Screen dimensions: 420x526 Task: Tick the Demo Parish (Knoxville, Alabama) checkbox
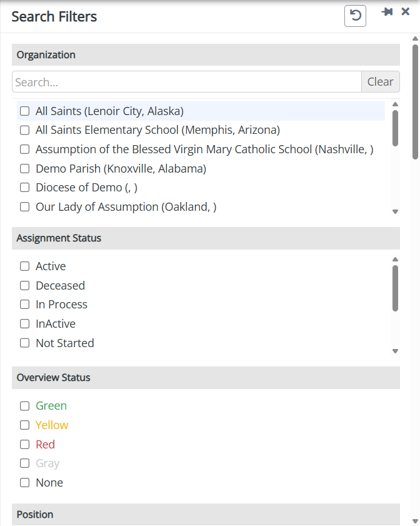[25, 169]
